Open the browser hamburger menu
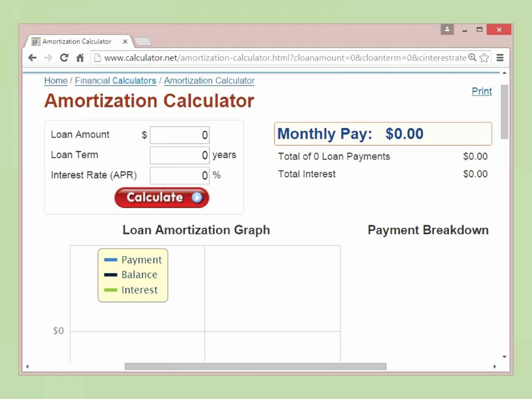The width and height of the screenshot is (532, 399). pyautogui.click(x=500, y=58)
